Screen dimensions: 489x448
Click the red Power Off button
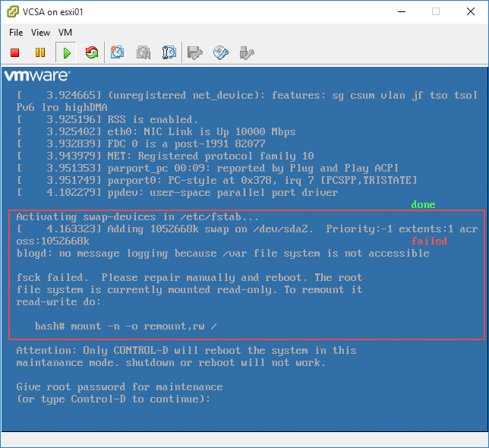tap(14, 52)
